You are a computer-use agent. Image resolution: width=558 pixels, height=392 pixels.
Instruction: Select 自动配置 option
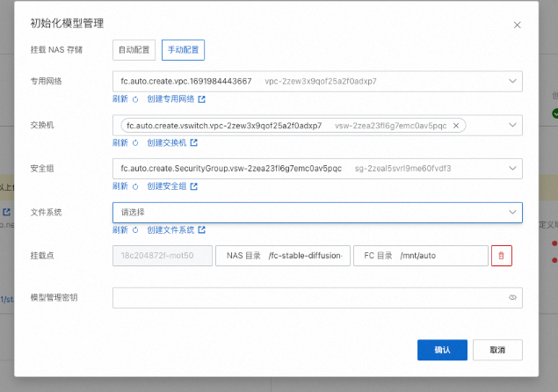(x=134, y=50)
